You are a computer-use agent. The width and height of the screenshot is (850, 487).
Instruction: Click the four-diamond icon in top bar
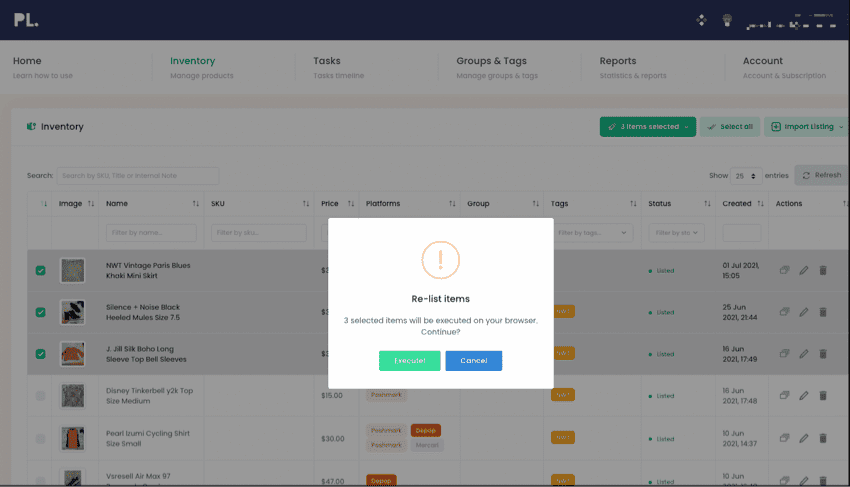coord(701,20)
